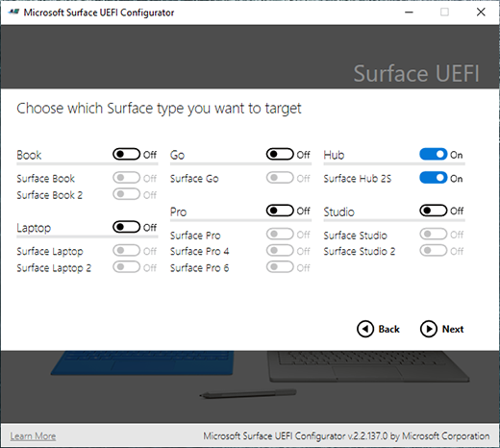Click the Surface Pro 6 label
This screenshot has height=448, width=500.
pos(199,268)
